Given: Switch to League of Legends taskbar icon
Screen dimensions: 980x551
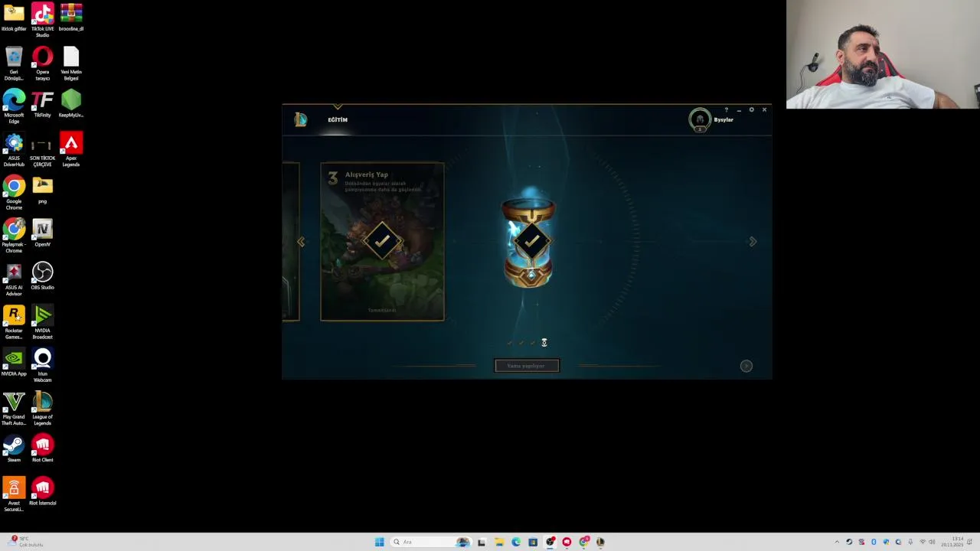Looking at the screenshot, I should tap(600, 542).
